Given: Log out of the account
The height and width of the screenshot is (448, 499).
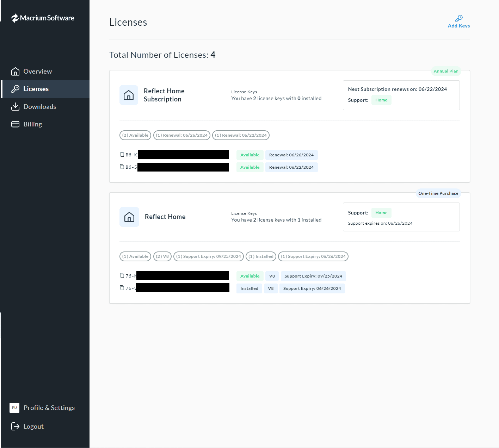Looking at the screenshot, I should 33,427.
